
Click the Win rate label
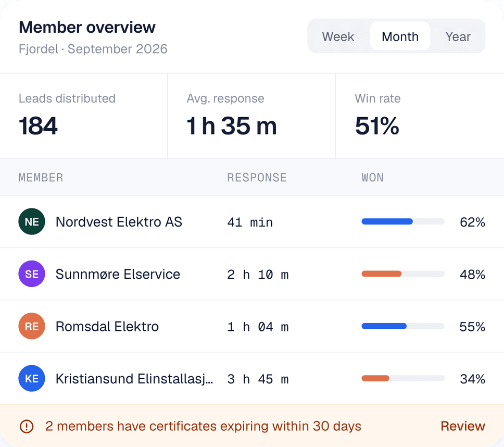click(x=377, y=98)
